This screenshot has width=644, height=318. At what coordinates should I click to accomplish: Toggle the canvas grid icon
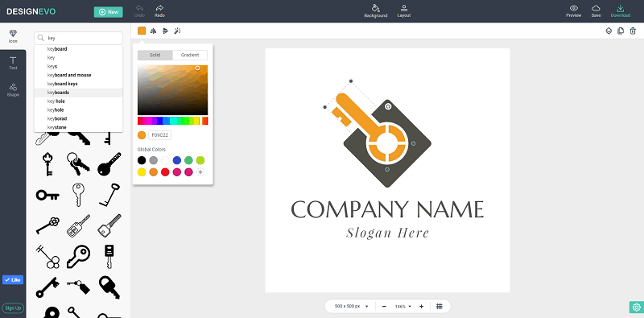click(x=439, y=306)
